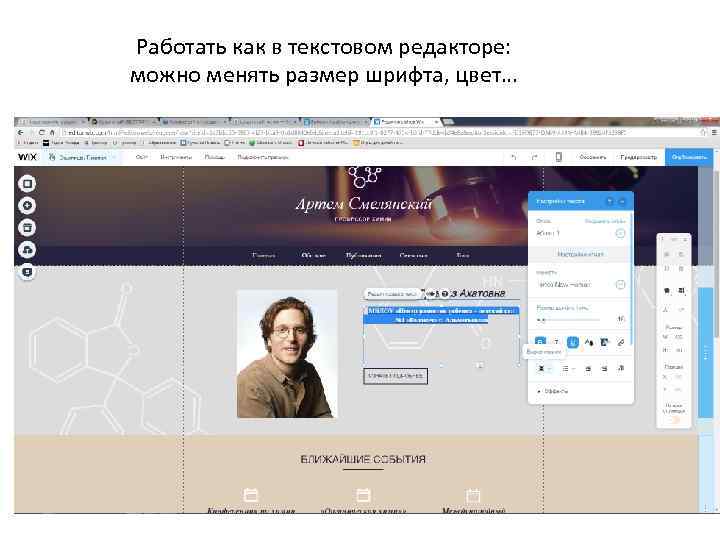Click the middle calendar event icon
Image resolution: width=720 pixels, height=540 pixels.
(363, 495)
